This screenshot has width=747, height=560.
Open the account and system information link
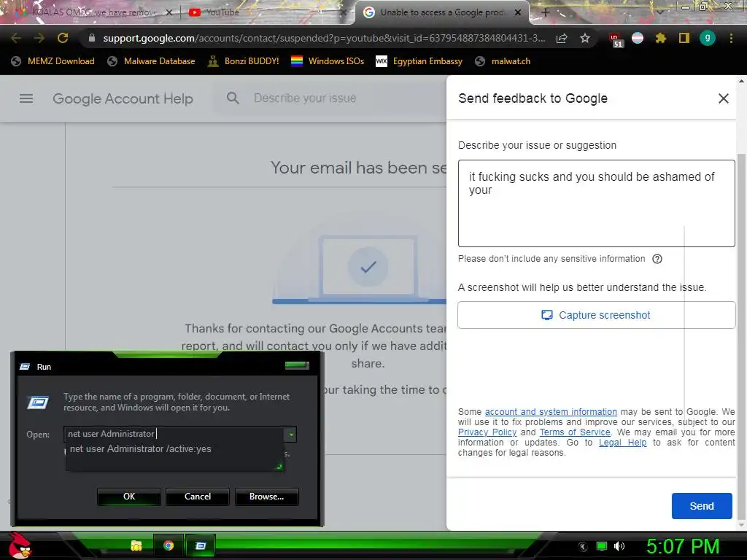coord(551,411)
